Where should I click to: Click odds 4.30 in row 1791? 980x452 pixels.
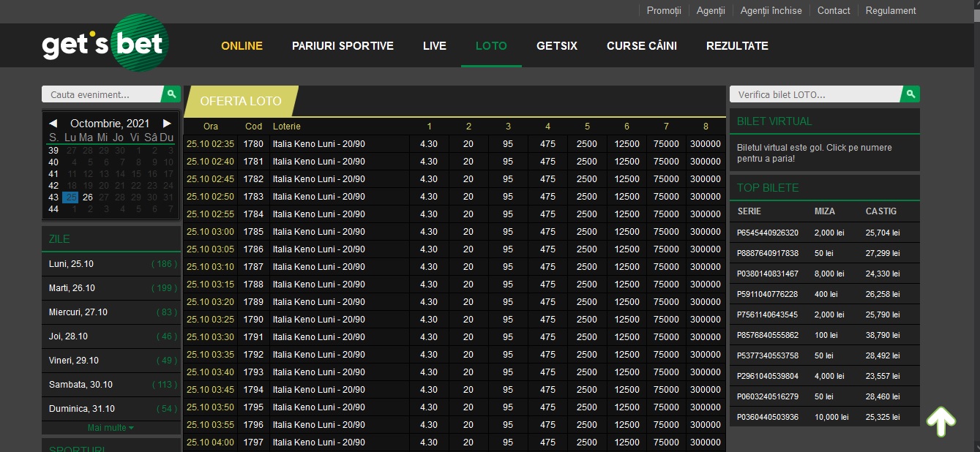click(x=429, y=337)
